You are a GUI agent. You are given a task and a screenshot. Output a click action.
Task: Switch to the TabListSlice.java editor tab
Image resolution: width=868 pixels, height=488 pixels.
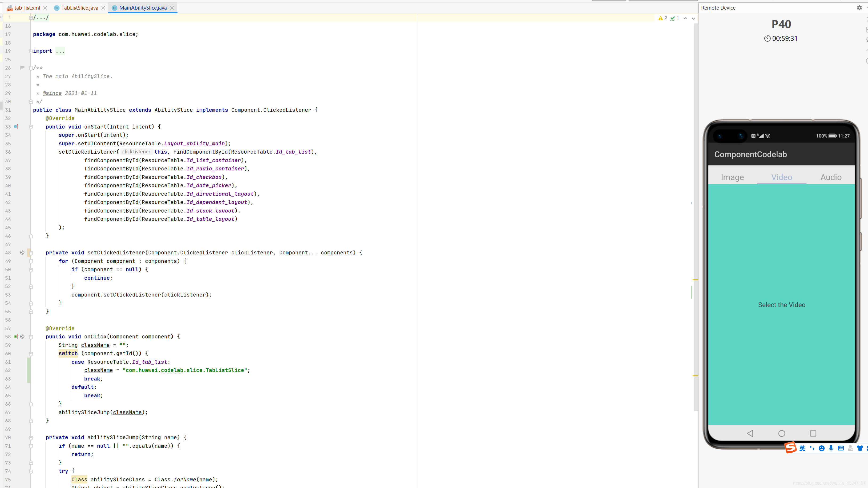(79, 8)
